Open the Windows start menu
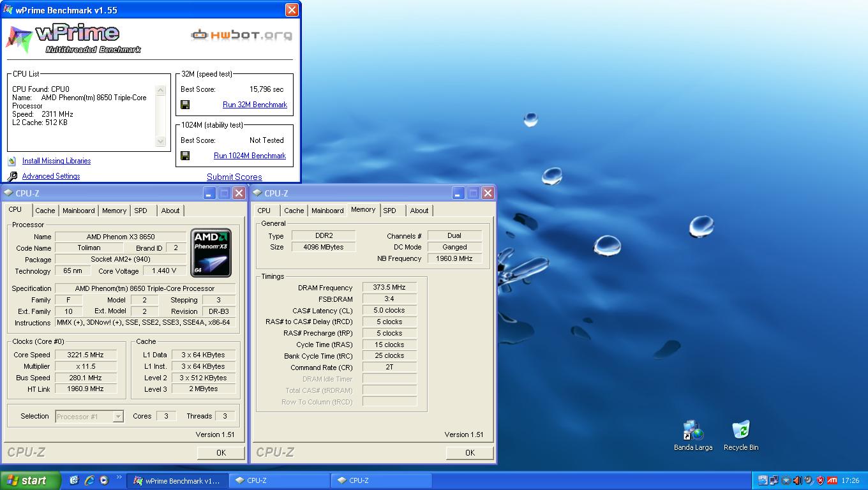This screenshot has height=490, width=868. point(30,480)
